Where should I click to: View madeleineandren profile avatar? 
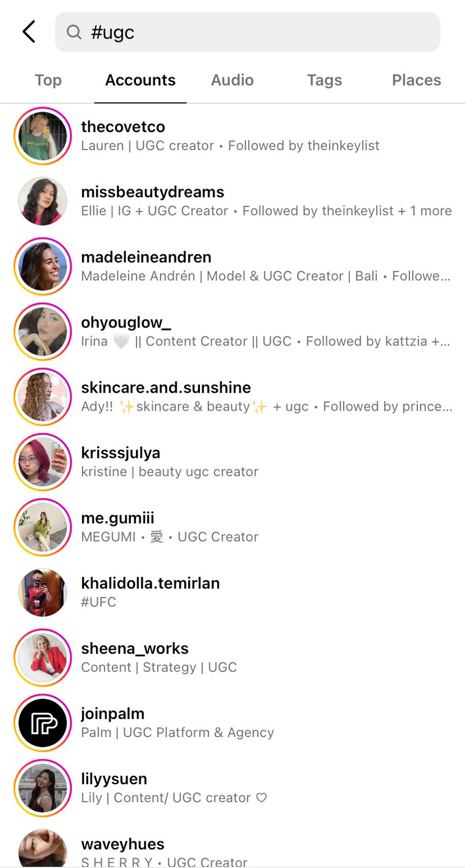tap(42, 266)
